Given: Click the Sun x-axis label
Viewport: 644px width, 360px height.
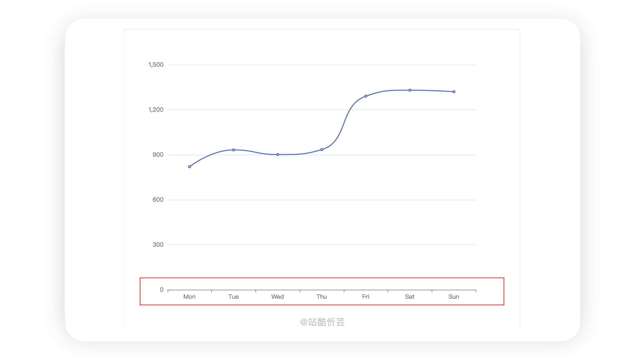Looking at the screenshot, I should coord(454,297).
